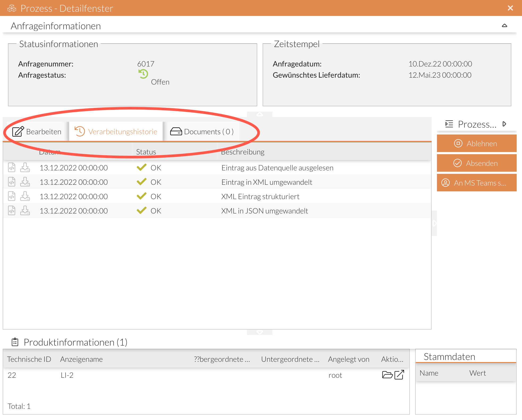Select the Verarbeitungshistorie tab

click(116, 132)
